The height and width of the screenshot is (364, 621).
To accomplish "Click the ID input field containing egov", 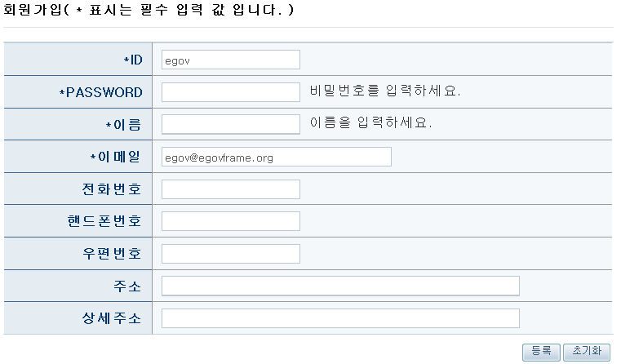I will point(230,60).
